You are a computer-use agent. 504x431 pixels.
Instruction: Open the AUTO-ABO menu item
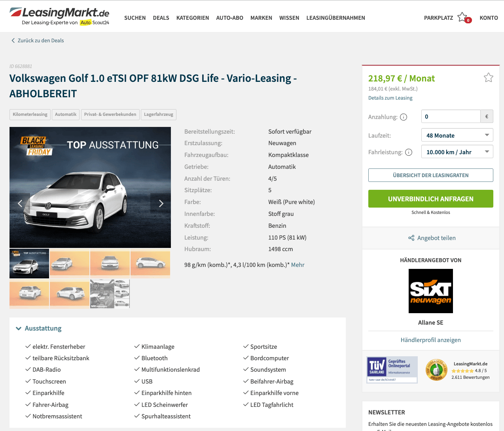tap(230, 18)
